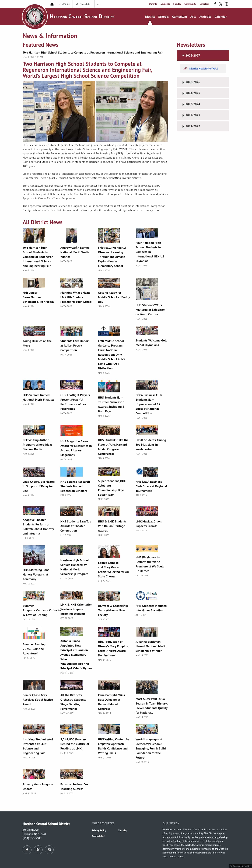252x868 pixels.
Task: Open the Instagram icon in the header
Action: click(227, 4)
